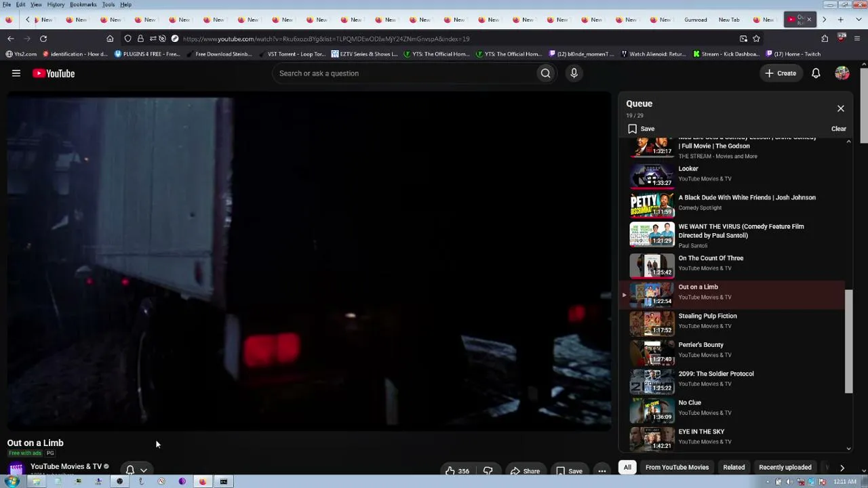This screenshot has height=488, width=868.
Task: Open the browser application menu icon
Action: pyautogui.click(x=858, y=39)
